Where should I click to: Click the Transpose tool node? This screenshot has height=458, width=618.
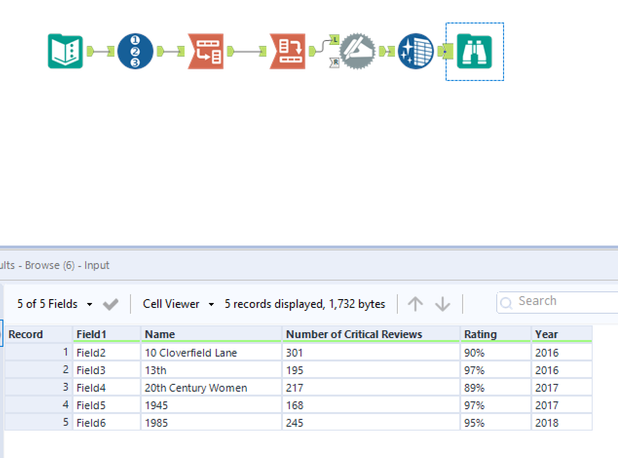pyautogui.click(x=206, y=51)
